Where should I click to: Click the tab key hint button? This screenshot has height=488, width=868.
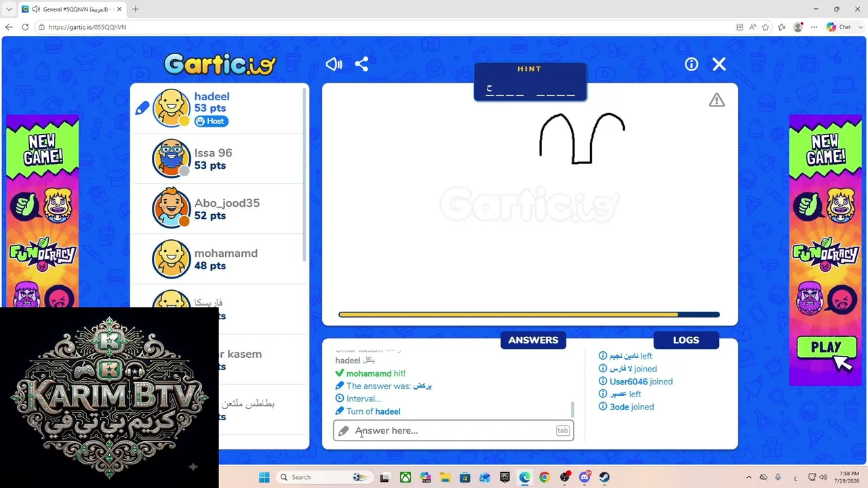pos(563,430)
